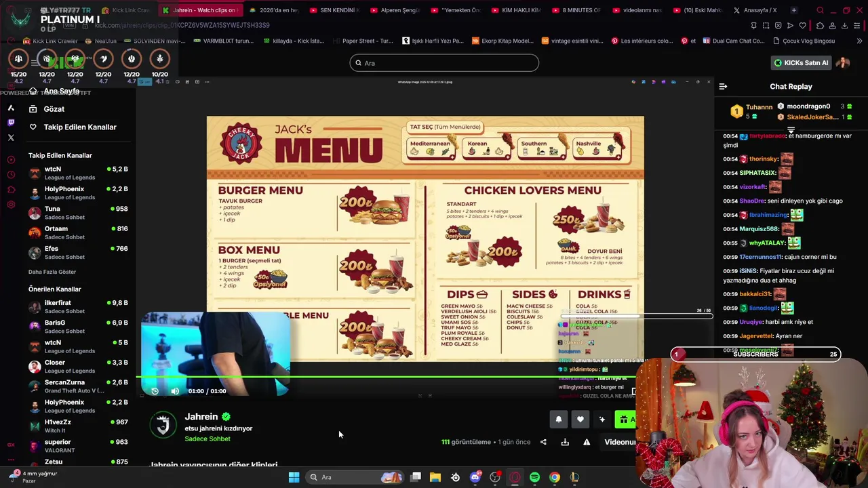
Task: Click the Jahrein channel name
Action: pos(201,417)
